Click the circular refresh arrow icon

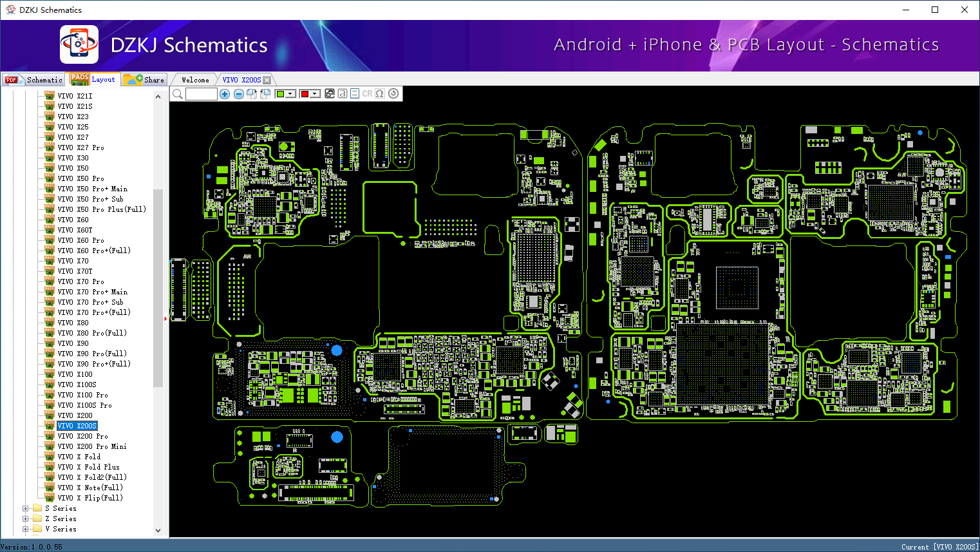point(393,93)
